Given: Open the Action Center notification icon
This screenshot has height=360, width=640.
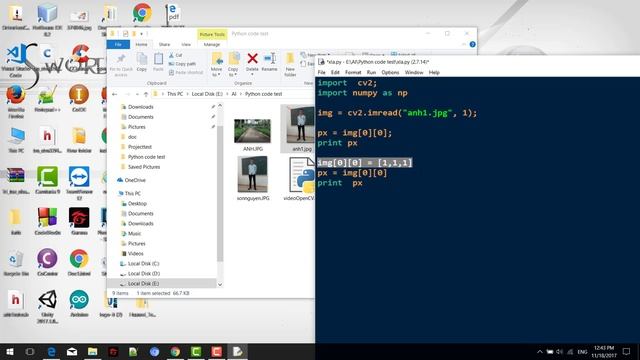Looking at the screenshot, I should [627, 351].
